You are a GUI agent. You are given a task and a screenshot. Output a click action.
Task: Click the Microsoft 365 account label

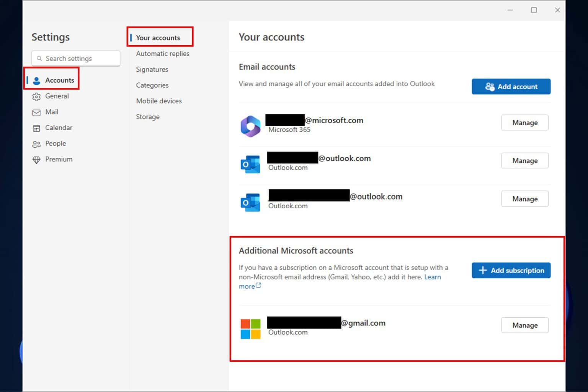pos(289,130)
